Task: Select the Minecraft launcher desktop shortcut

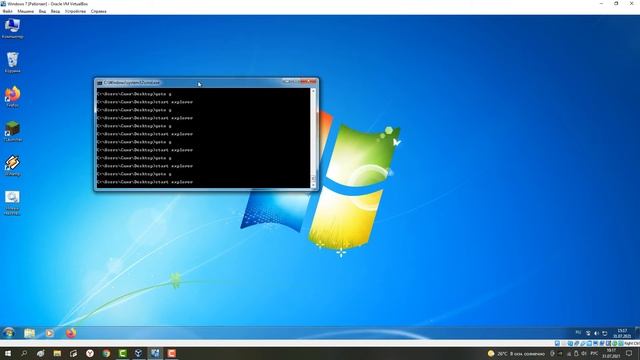Action: click(12, 131)
